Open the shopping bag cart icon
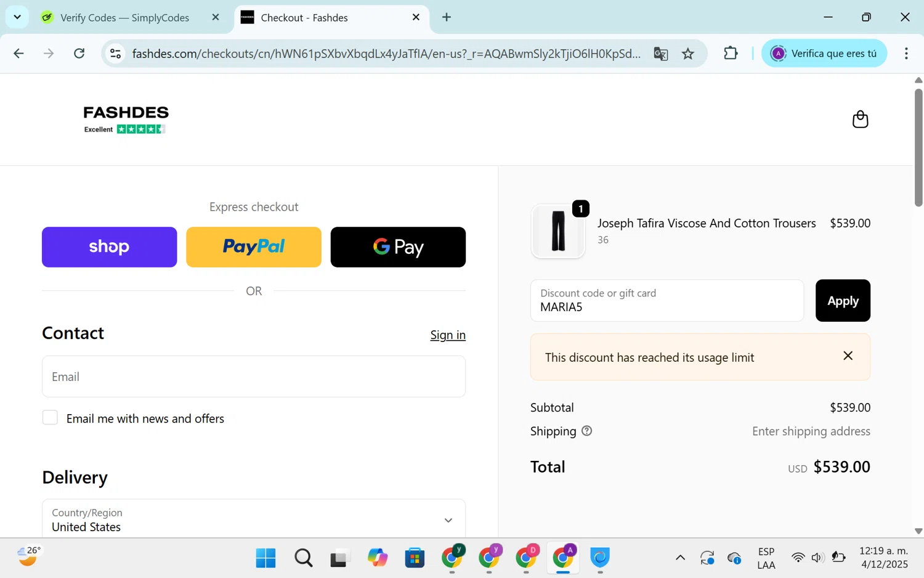924x578 pixels. (860, 119)
